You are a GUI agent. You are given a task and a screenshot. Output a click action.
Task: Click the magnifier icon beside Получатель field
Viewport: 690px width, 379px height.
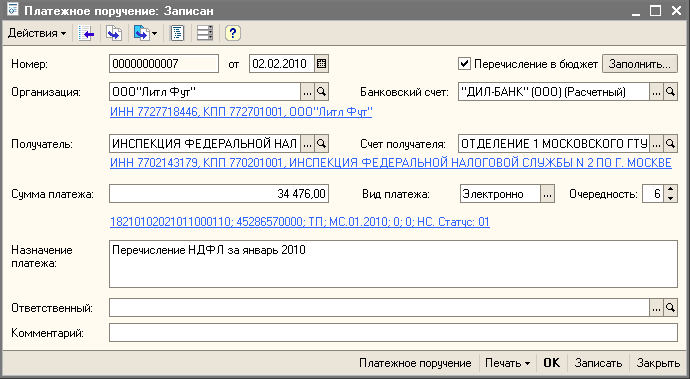click(x=322, y=144)
